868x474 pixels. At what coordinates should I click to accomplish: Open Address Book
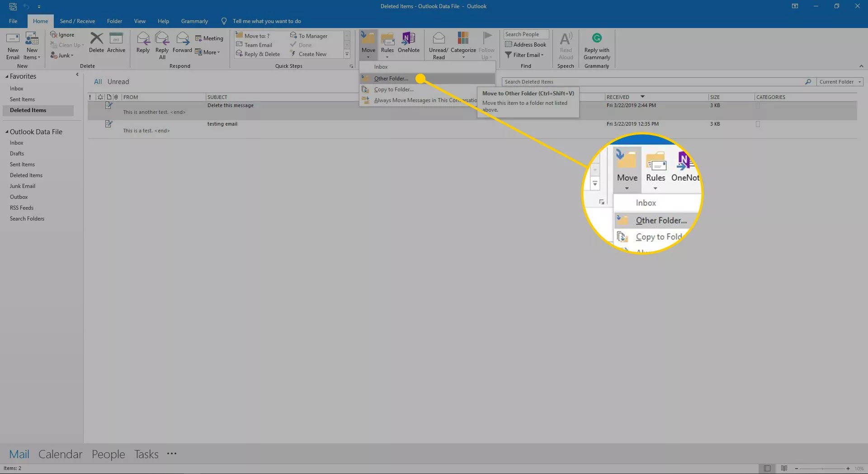pyautogui.click(x=525, y=44)
